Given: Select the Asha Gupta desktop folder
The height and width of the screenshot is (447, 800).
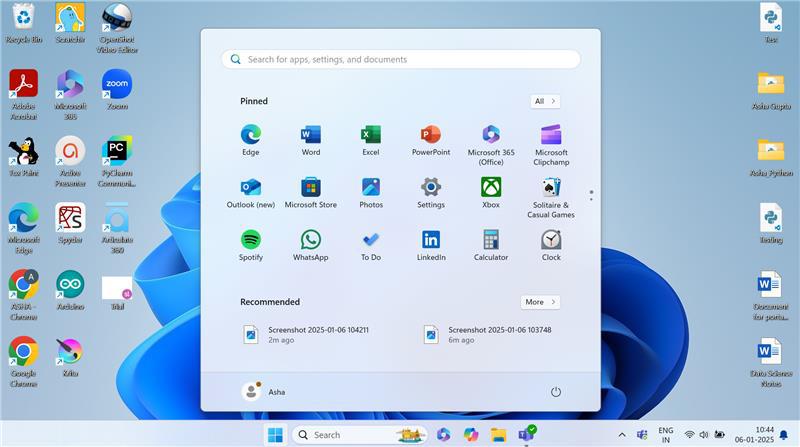Looking at the screenshot, I should pos(771,90).
